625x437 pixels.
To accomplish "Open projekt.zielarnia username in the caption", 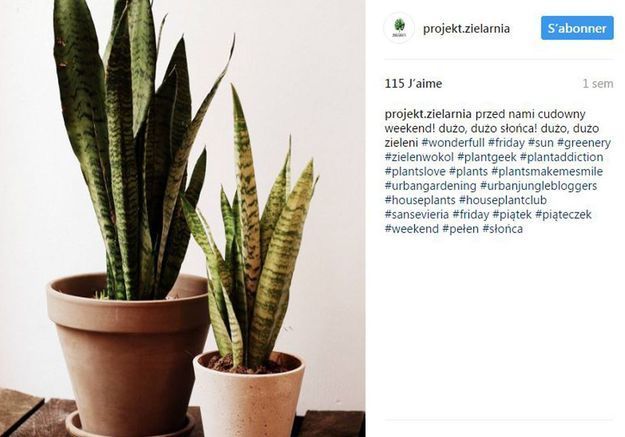I will [x=428, y=114].
